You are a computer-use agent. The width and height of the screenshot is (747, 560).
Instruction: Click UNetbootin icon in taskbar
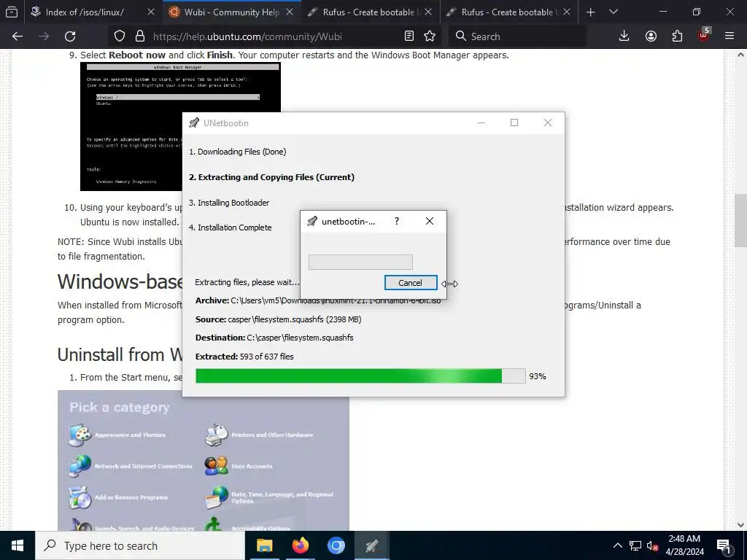pyautogui.click(x=371, y=545)
